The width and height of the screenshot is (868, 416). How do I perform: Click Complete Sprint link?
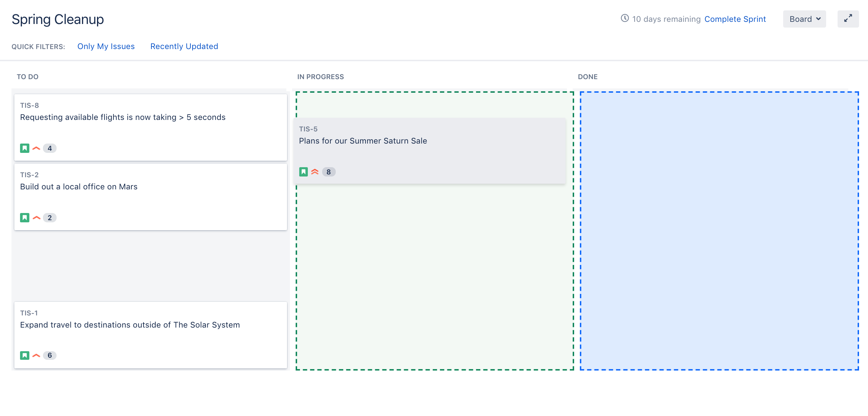[x=734, y=19]
